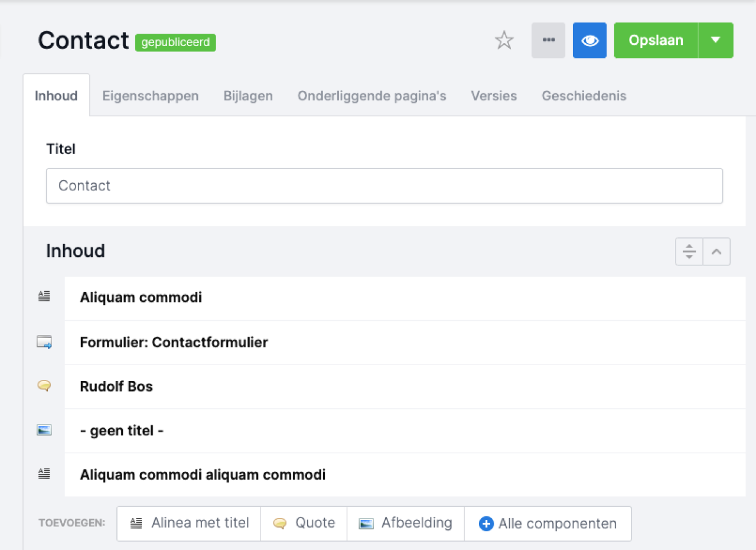Switch to the Eigenschappen tab

point(151,96)
